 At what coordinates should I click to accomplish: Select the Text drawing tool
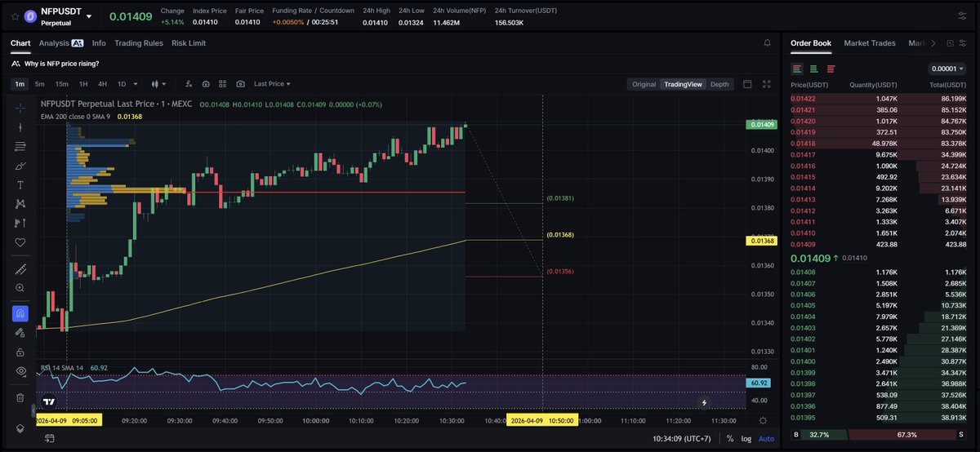click(x=20, y=185)
